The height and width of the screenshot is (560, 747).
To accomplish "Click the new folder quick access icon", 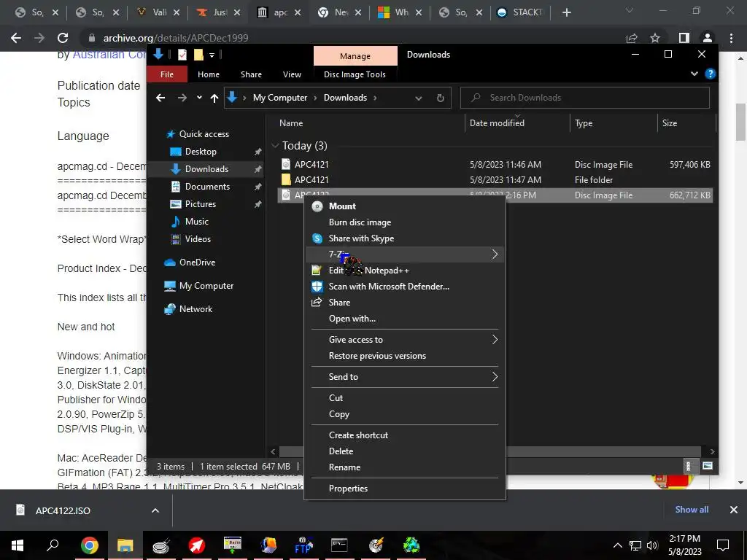I will [198, 55].
